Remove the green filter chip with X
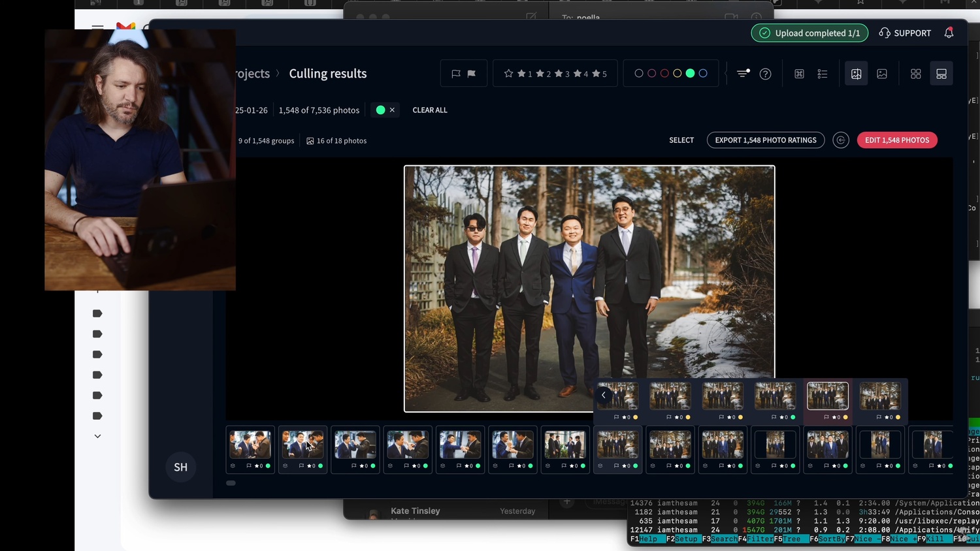The image size is (980, 551). [x=392, y=110]
